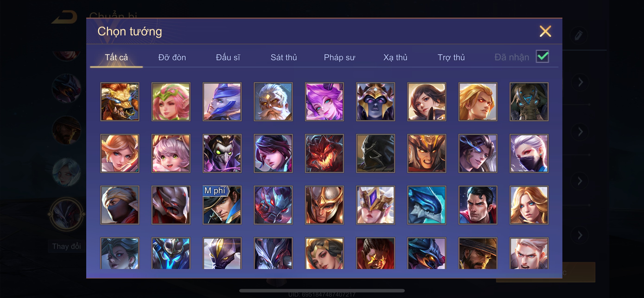
Task: Choose the hero tagged 'M phí'
Action: click(222, 205)
